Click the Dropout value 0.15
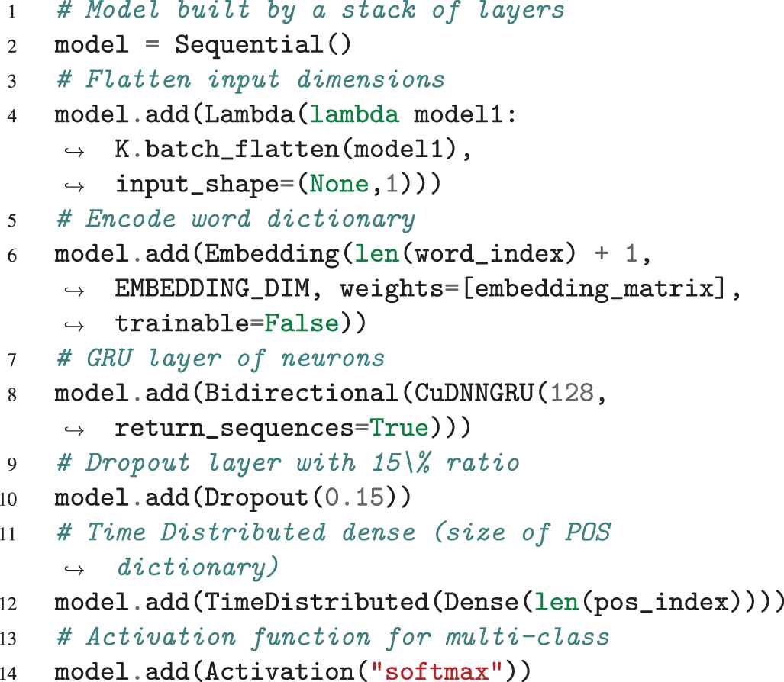This screenshot has width=784, height=682. [x=354, y=497]
